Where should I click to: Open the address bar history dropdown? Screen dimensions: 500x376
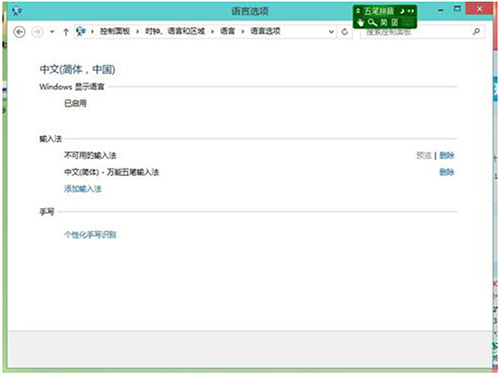(x=331, y=32)
